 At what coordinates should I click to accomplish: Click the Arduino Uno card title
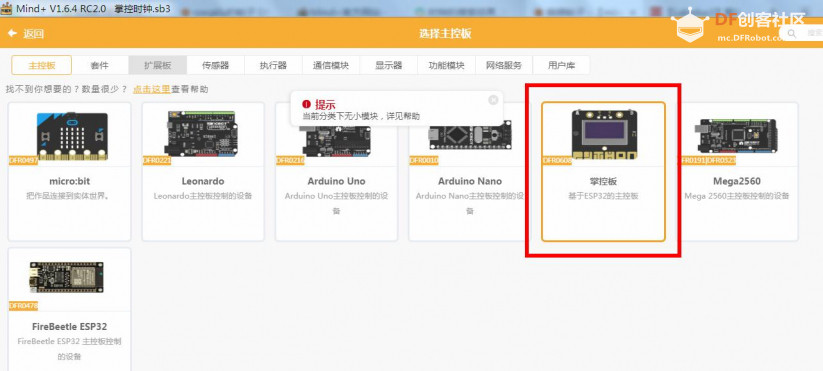click(x=336, y=181)
